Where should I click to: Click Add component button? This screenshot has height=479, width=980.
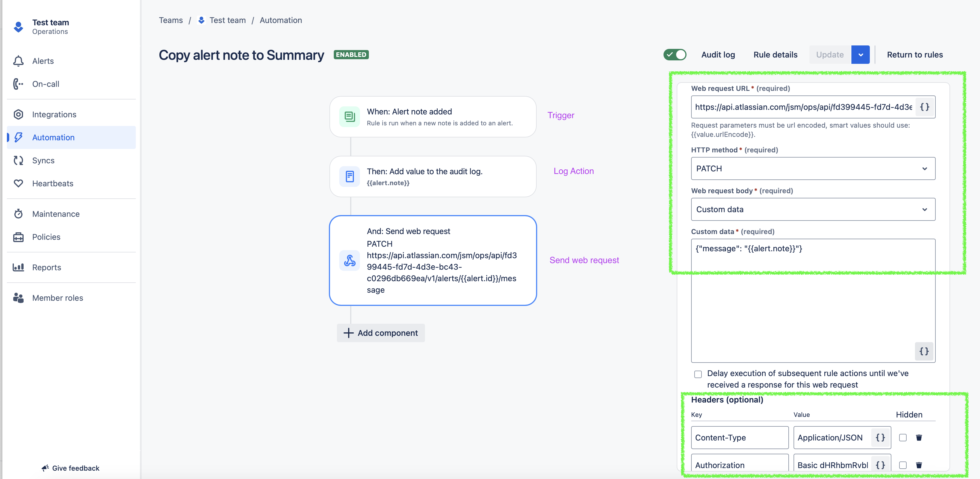380,333
